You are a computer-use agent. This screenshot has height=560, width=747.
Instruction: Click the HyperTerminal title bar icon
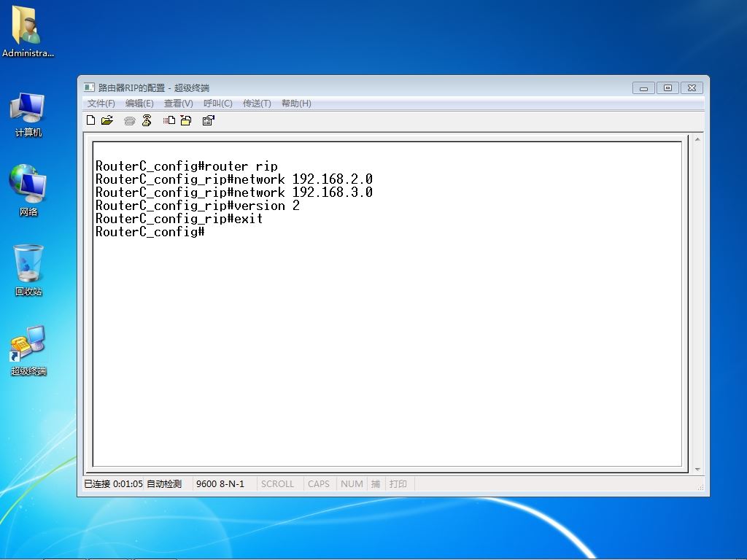(x=89, y=87)
